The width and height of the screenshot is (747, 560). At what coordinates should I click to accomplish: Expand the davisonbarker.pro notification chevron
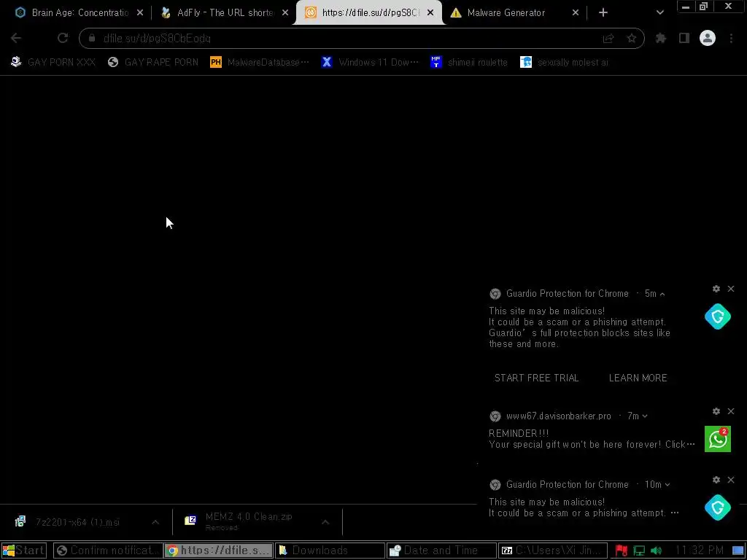pos(645,416)
